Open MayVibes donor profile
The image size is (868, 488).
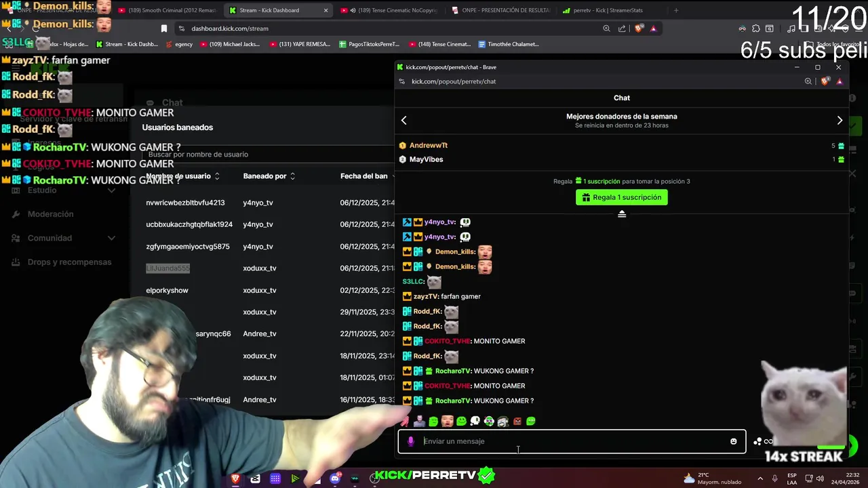tap(426, 159)
